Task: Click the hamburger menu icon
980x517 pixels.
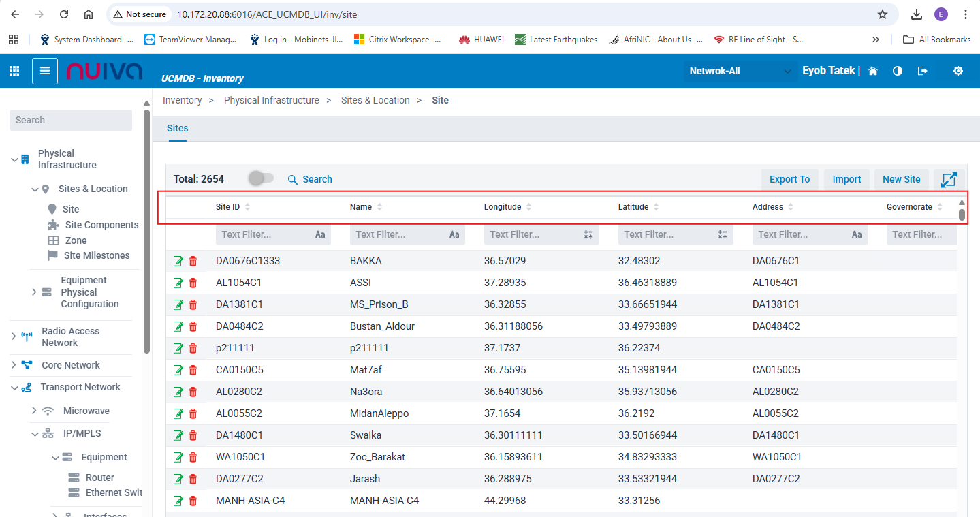Action: (45, 71)
